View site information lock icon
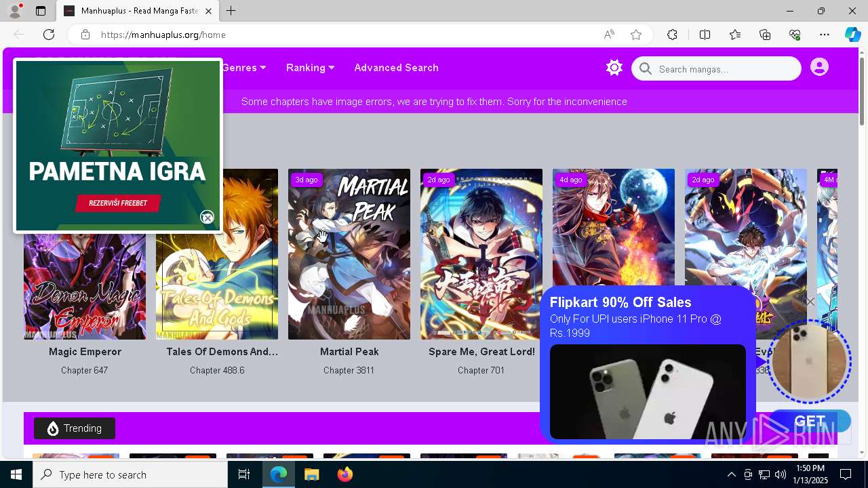 coord(85,35)
